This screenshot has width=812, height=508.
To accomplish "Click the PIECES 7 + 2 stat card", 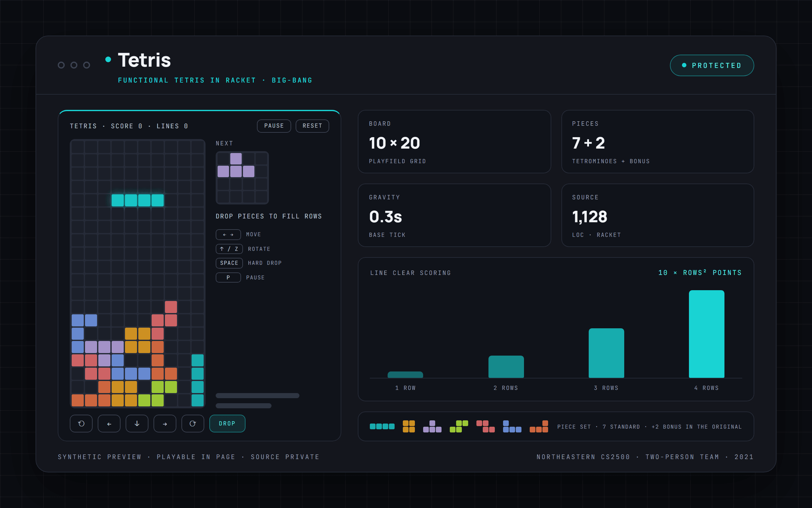I will [x=658, y=142].
